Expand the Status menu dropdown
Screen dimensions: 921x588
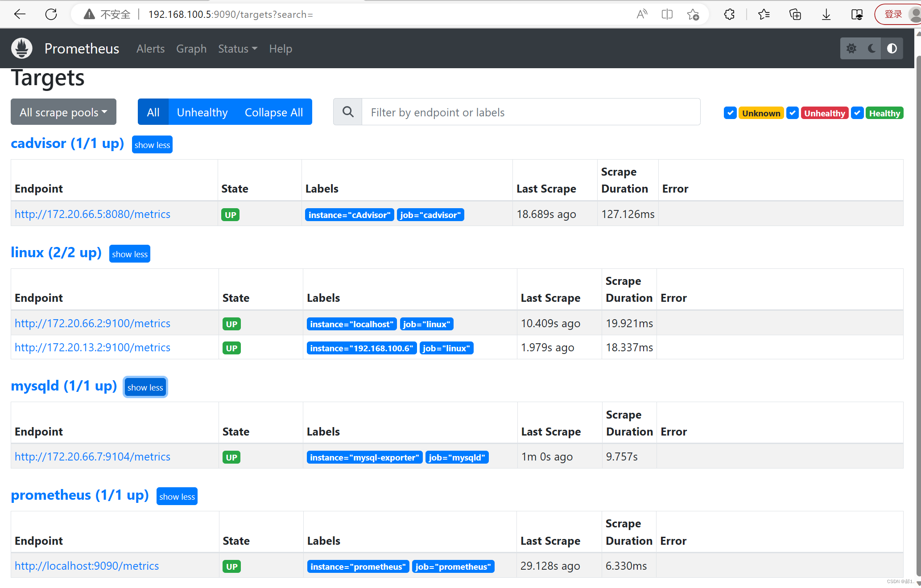click(x=237, y=49)
